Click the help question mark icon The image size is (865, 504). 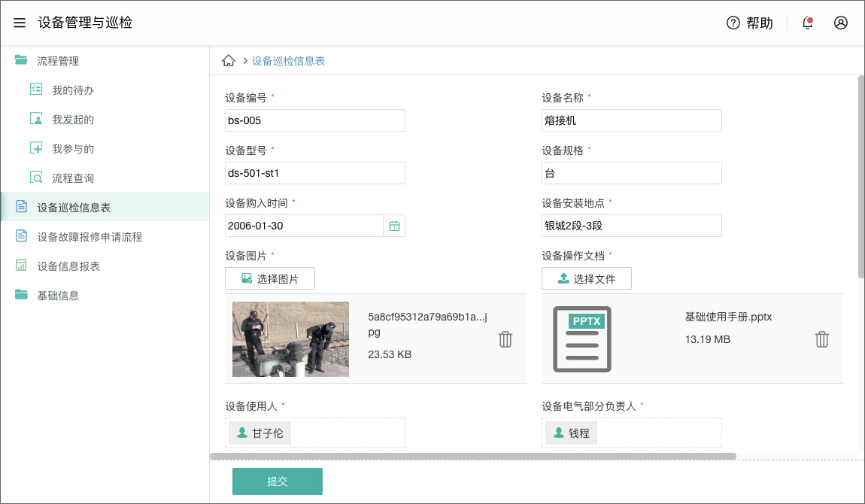733,23
